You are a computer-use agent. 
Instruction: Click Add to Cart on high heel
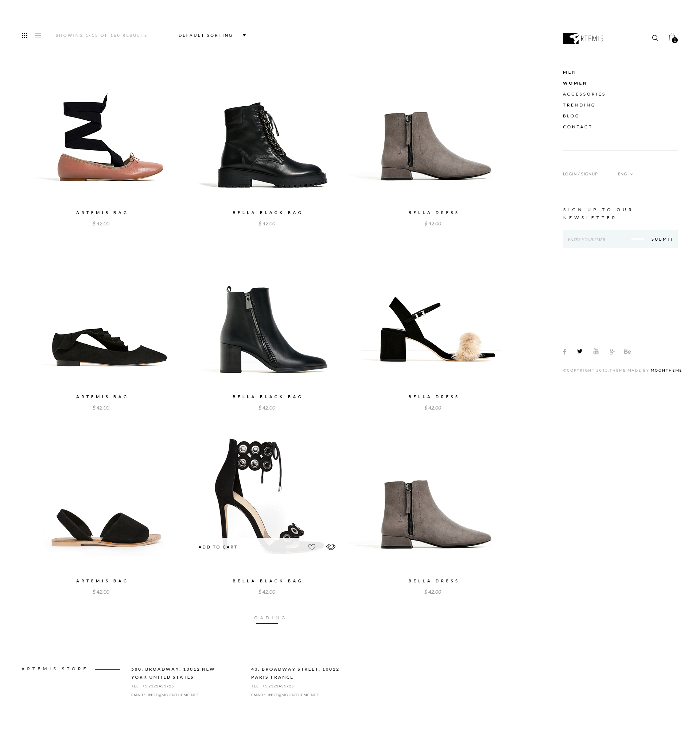(218, 547)
